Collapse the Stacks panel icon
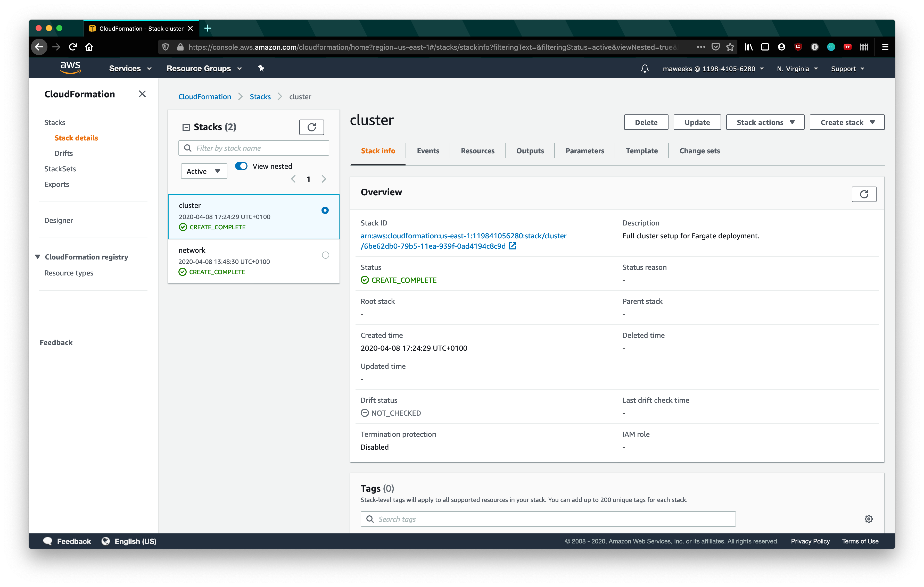The height and width of the screenshot is (587, 924). (x=186, y=127)
